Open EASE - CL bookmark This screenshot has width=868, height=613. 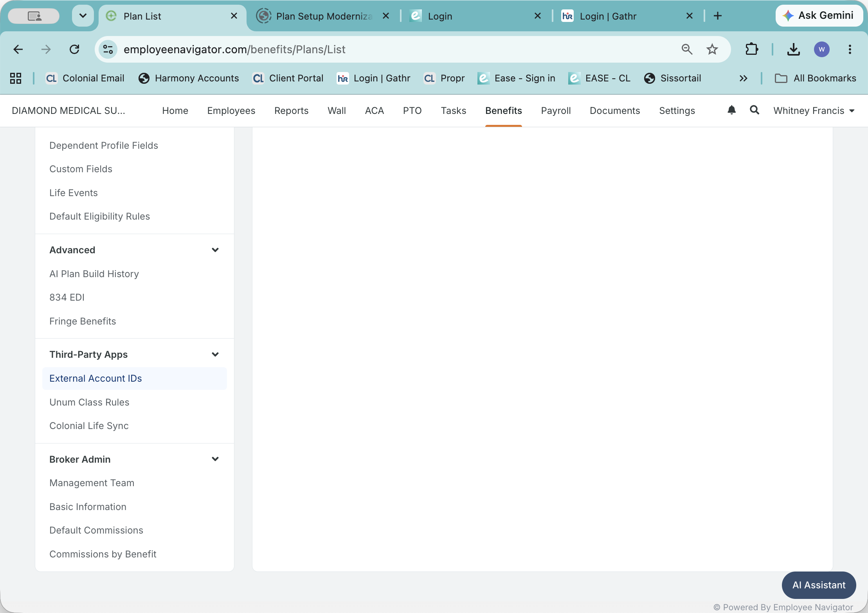[x=600, y=78]
